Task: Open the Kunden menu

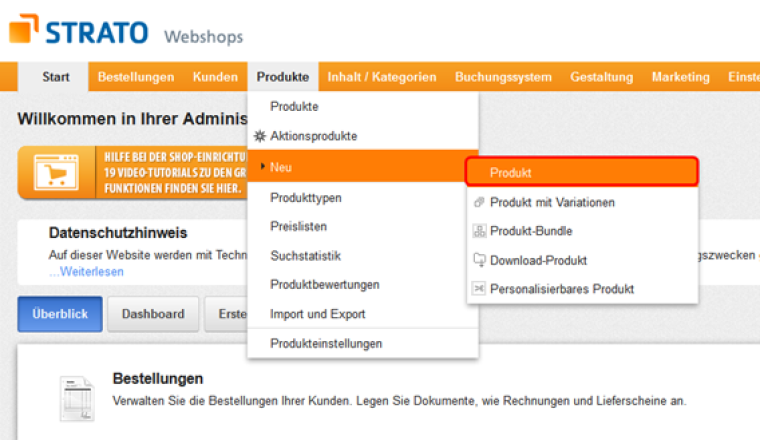Action: (x=215, y=77)
